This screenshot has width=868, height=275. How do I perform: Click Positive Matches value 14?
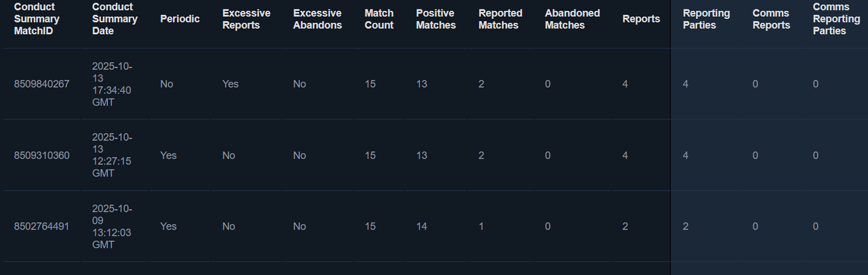(x=422, y=227)
